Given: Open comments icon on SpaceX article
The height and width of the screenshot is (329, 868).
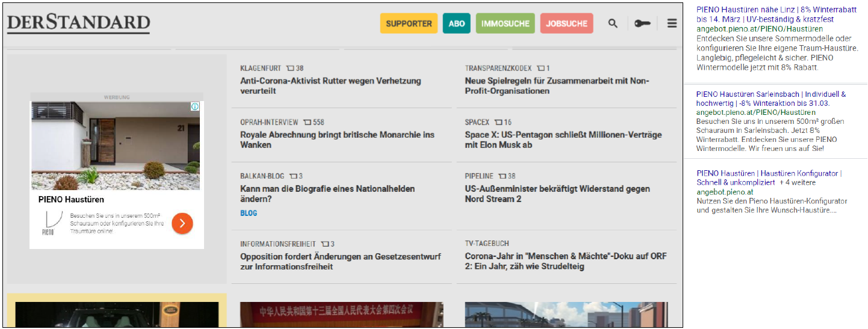Looking at the screenshot, I should (498, 123).
